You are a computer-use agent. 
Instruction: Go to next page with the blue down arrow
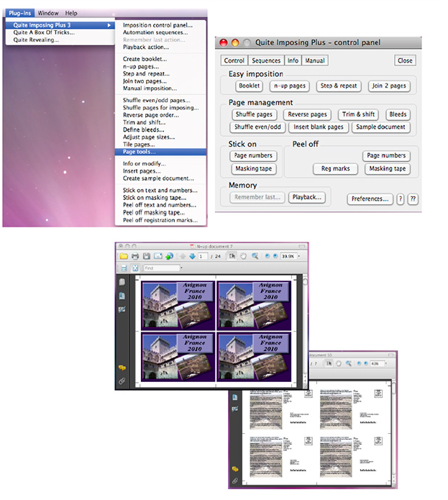click(x=193, y=256)
